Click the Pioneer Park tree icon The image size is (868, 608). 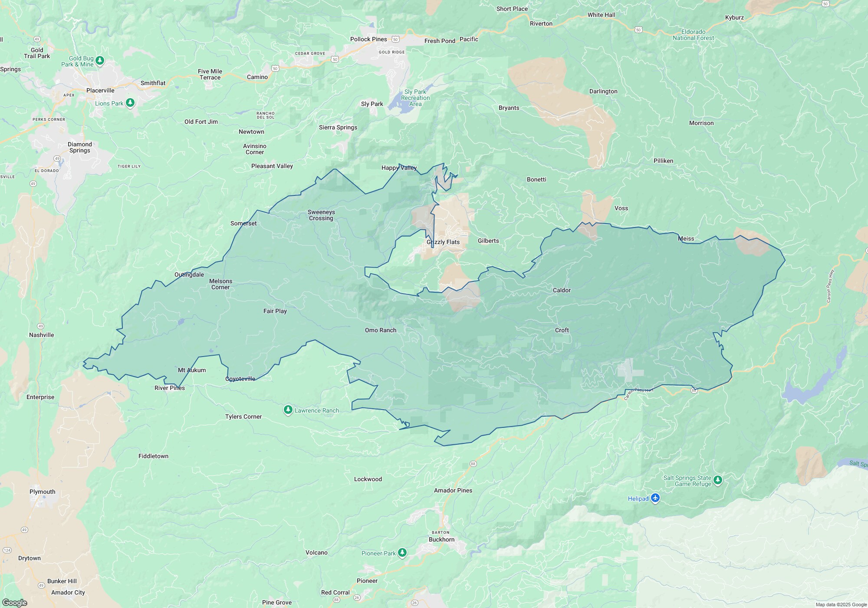point(402,553)
